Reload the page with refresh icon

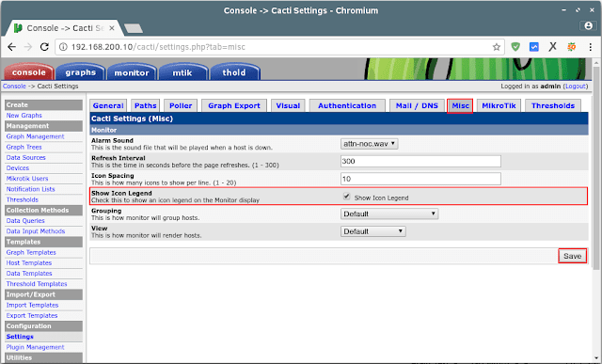44,47
